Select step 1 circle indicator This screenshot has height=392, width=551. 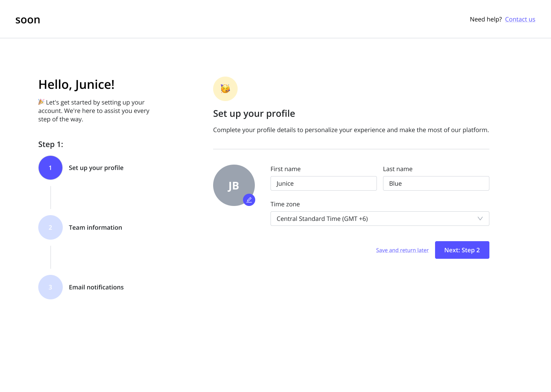click(x=51, y=168)
